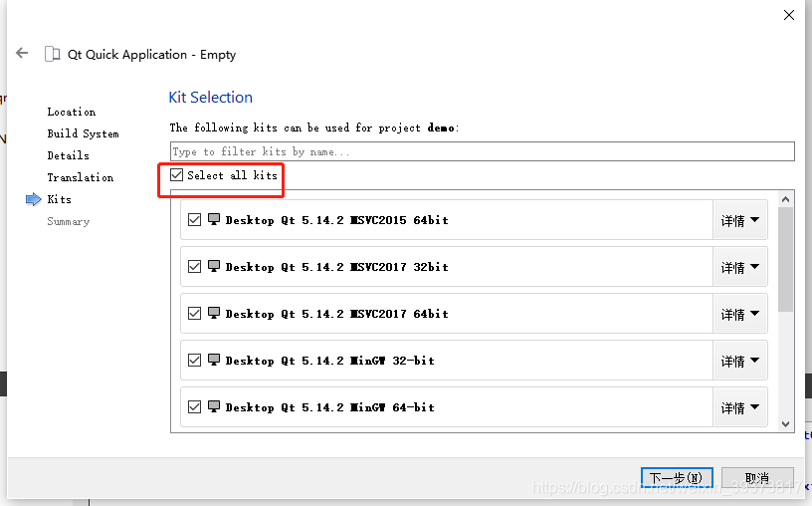
Task: Select the Kits wizard step
Action: click(59, 199)
